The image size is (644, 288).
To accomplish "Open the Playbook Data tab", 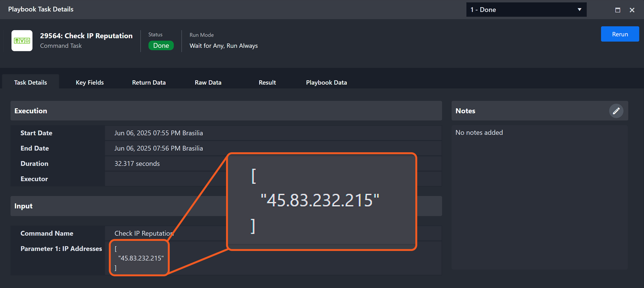I will tap(326, 82).
